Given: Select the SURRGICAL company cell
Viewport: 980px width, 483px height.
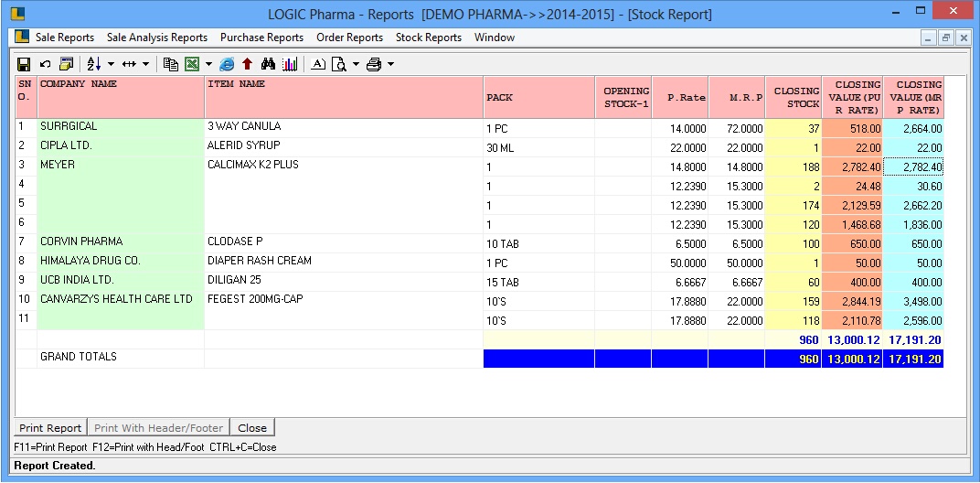Looking at the screenshot, I should point(121,128).
